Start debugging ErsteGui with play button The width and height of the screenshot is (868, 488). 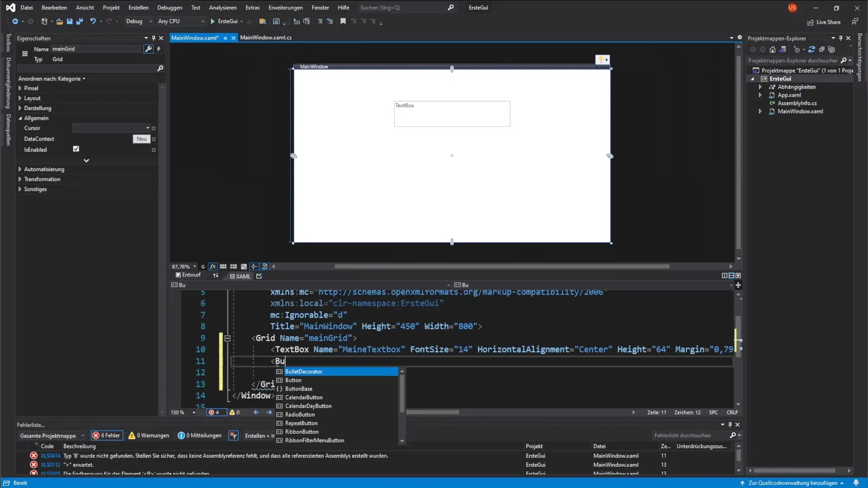212,21
